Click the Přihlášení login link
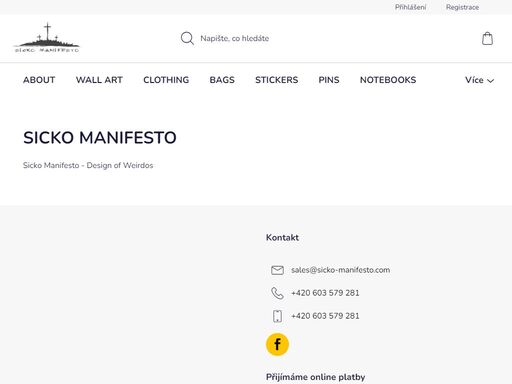Screen dimensions: 512x384 click(x=410, y=7)
